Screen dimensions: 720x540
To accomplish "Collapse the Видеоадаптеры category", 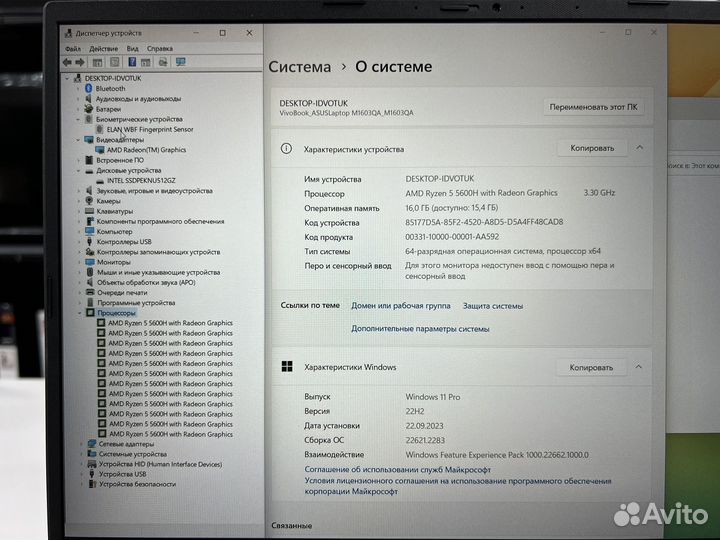I will (78, 140).
